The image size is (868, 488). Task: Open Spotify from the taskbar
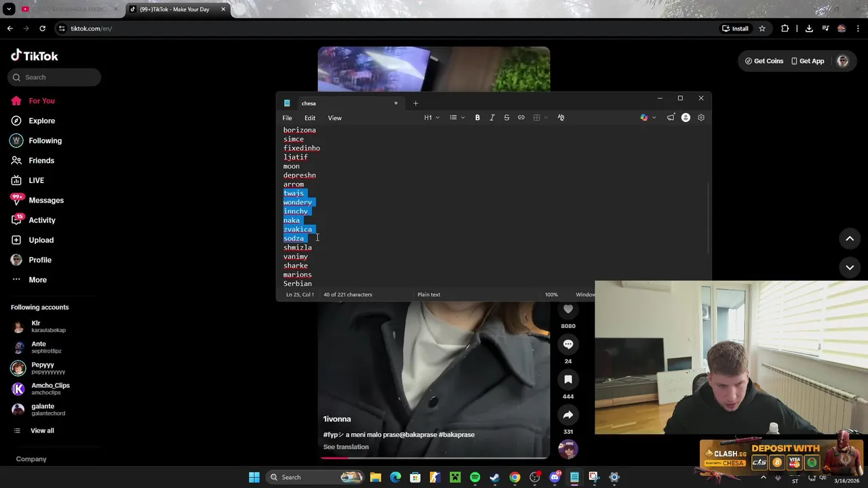coord(475,477)
